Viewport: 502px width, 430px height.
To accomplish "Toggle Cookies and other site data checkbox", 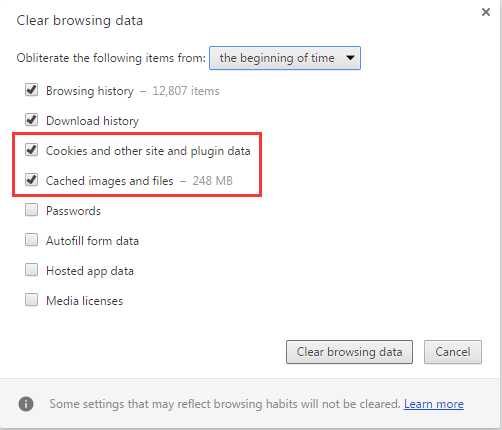I will point(32,150).
